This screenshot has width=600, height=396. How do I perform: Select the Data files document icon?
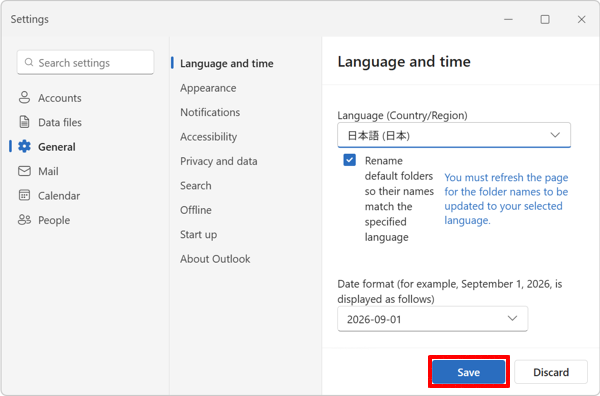tap(24, 122)
